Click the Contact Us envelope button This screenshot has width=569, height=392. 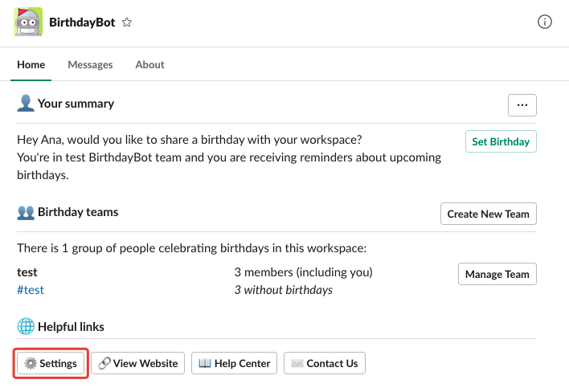click(x=325, y=363)
